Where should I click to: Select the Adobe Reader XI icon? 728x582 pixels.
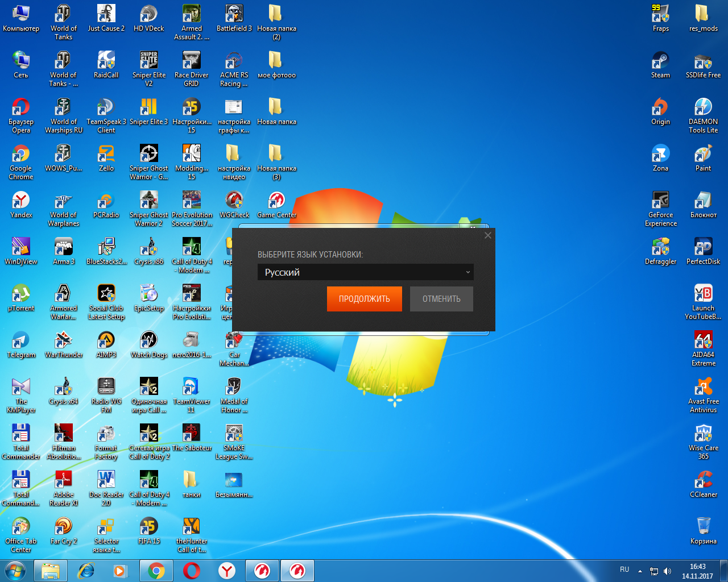[x=63, y=488]
